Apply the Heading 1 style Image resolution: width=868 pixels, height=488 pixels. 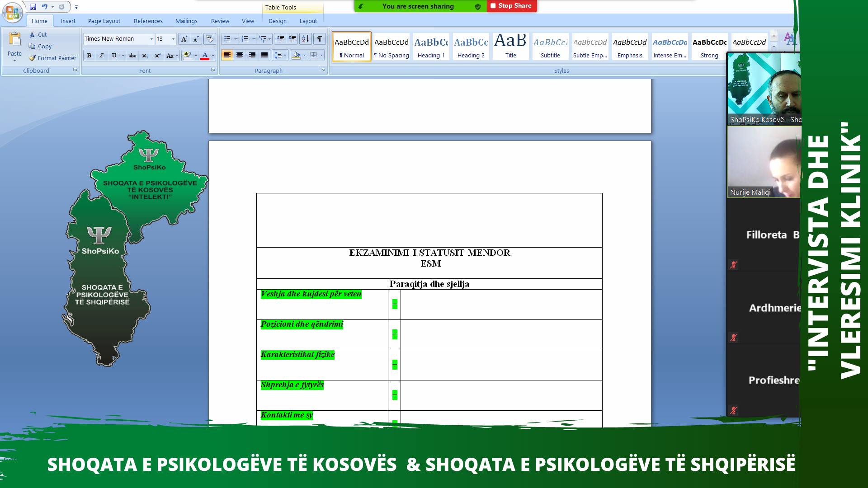click(x=431, y=47)
